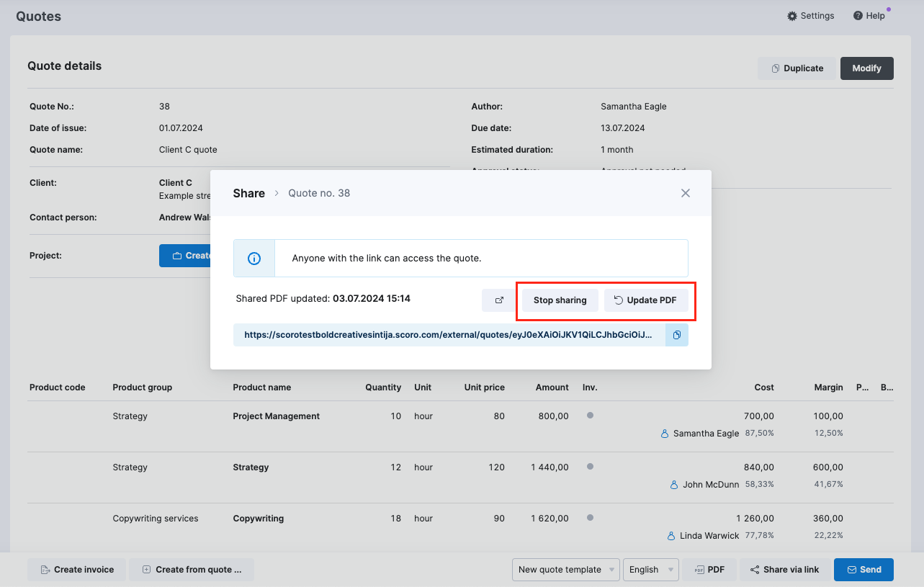Screen dimensions: 924x587
Task: Click person icon beside John McDunn
Action: pyautogui.click(x=674, y=485)
